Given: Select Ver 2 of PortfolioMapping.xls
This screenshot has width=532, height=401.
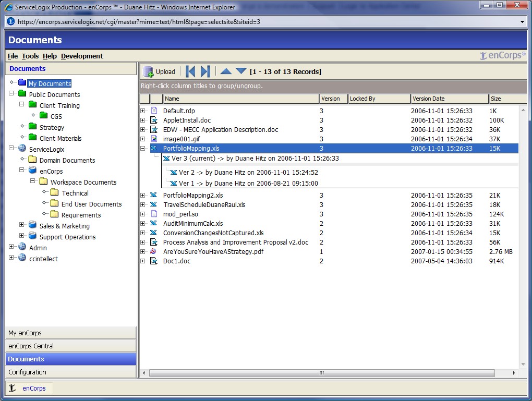Looking at the screenshot, I should (248, 173).
